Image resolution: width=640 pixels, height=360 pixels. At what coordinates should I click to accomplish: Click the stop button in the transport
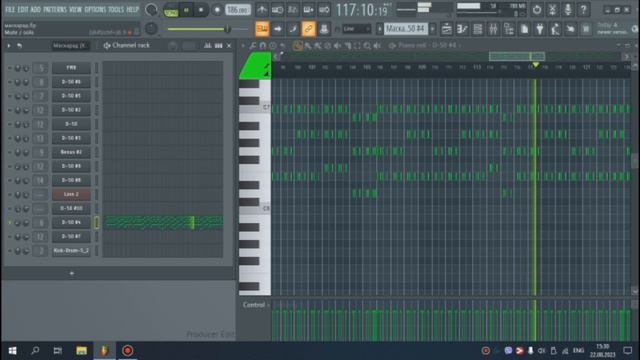click(x=201, y=10)
